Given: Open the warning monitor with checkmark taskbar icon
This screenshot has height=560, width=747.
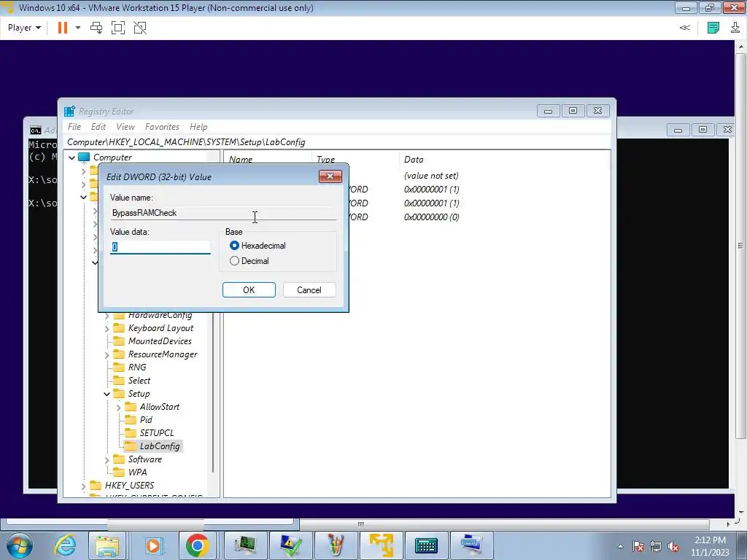Looking at the screenshot, I should pos(290,545).
